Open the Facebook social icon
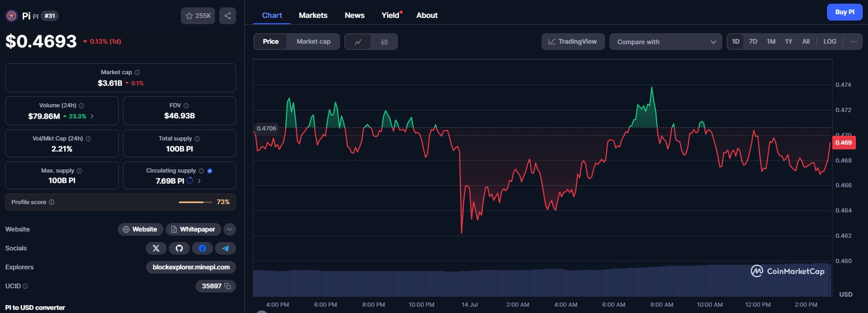 pyautogui.click(x=202, y=248)
